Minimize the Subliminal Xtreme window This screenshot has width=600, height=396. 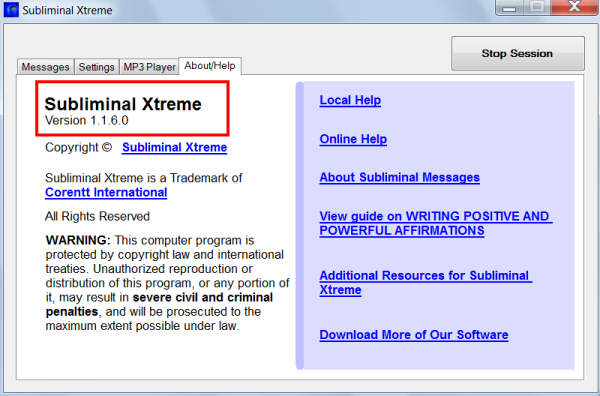(x=509, y=7)
